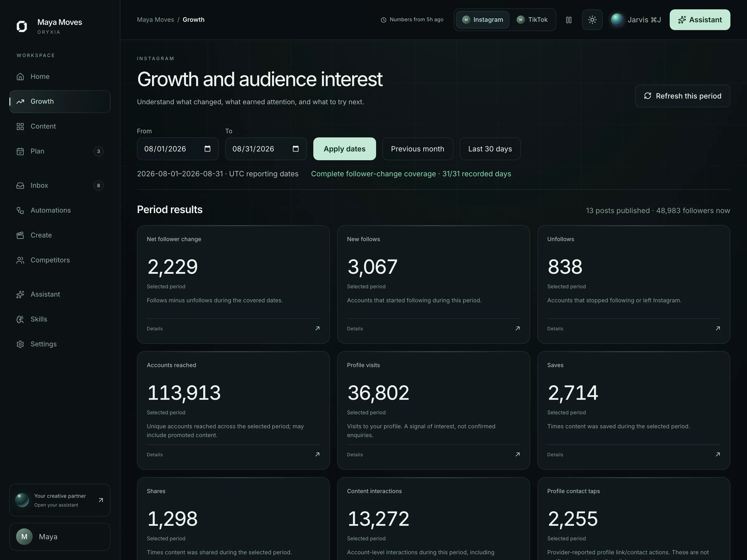The width and height of the screenshot is (747, 560).
Task: Click the 1,298 shares value
Action: (172, 519)
